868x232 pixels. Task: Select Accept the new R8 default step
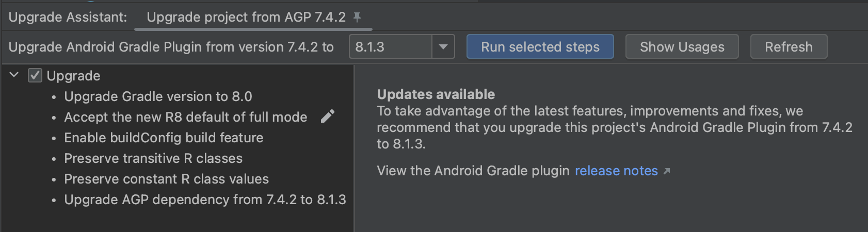[x=186, y=117]
